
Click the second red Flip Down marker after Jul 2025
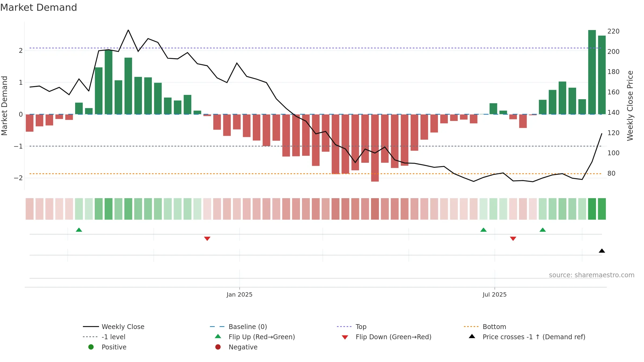pyautogui.click(x=513, y=239)
